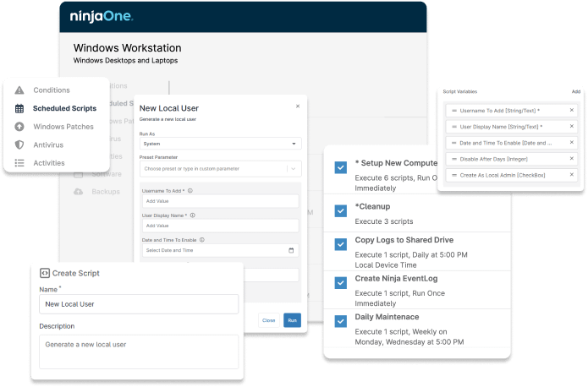Remove the Create As Local Admin variable
This screenshot has height=387, width=588.
pos(572,175)
